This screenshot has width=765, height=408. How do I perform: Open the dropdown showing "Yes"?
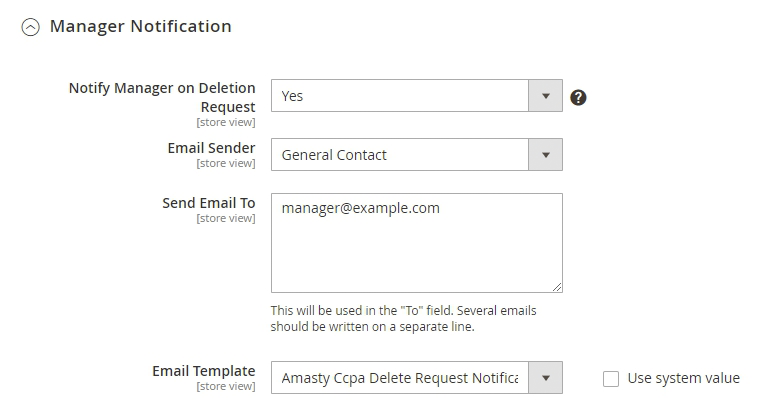point(400,96)
